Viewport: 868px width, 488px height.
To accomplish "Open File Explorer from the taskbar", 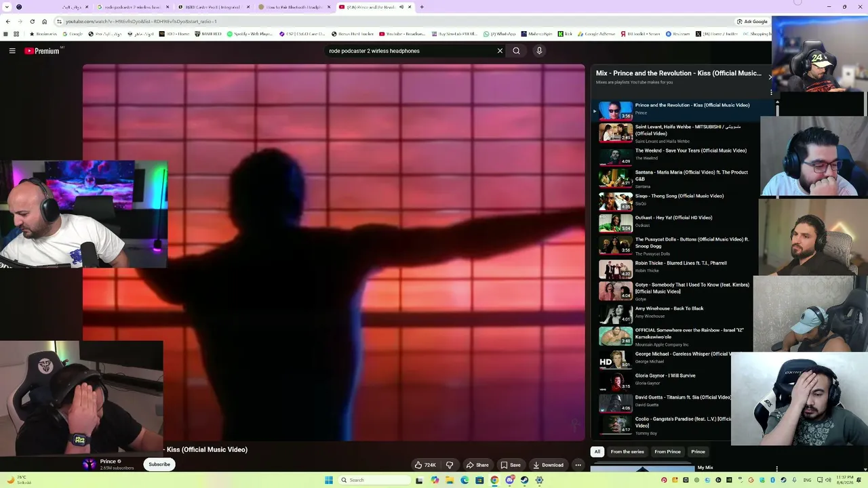I will [449, 481].
